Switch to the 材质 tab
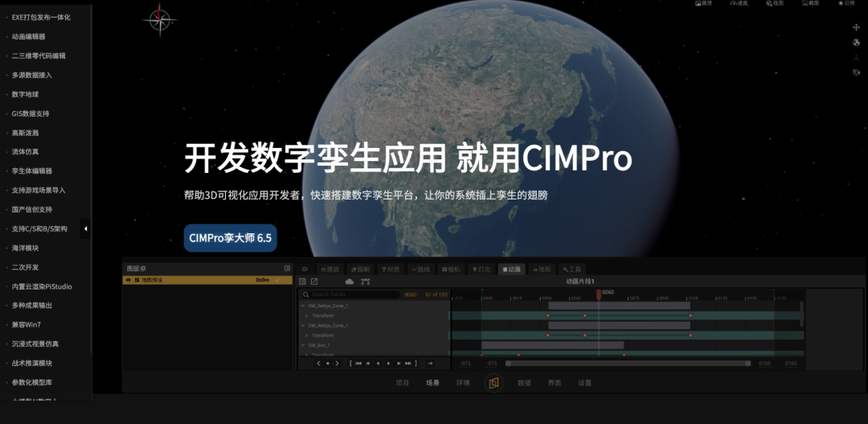This screenshot has height=424, width=868. tap(391, 270)
